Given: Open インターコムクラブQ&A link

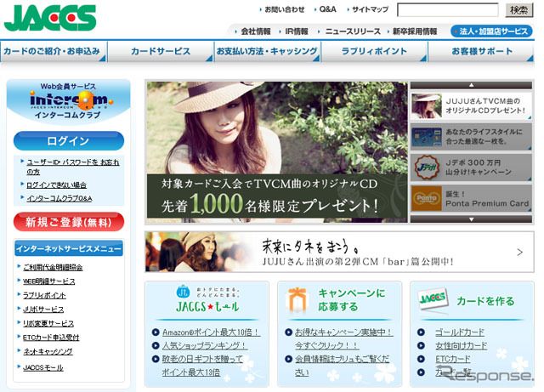Looking at the screenshot, I should point(59,198).
